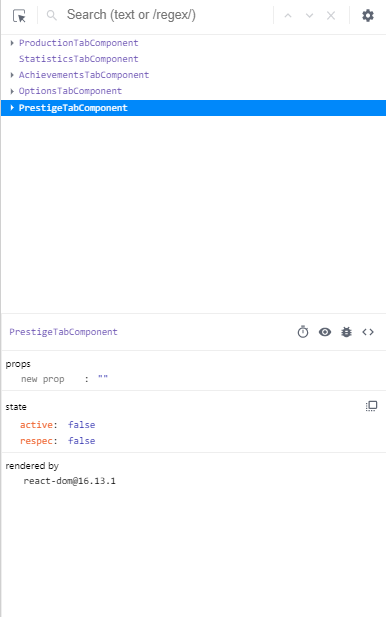The width and height of the screenshot is (386, 617).
Task: Log component data with the bug icon
Action: click(346, 332)
